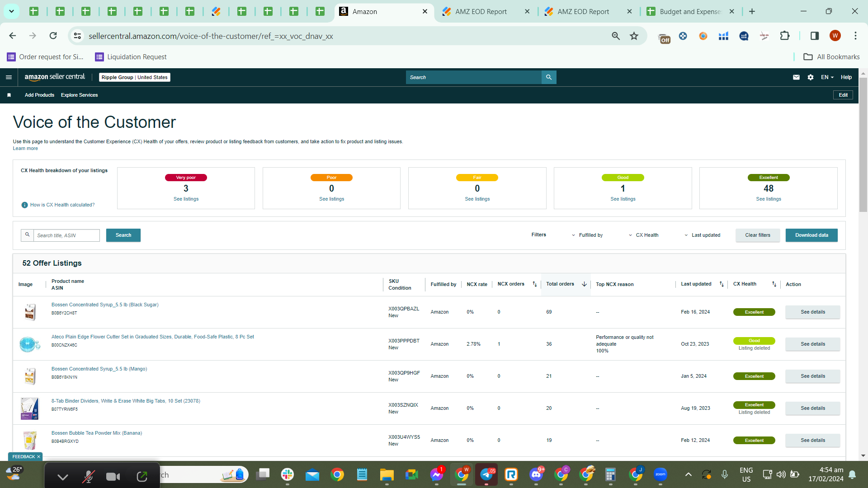Click the bookmark flag icon beside Add Products
868x488 pixels.
(9, 95)
